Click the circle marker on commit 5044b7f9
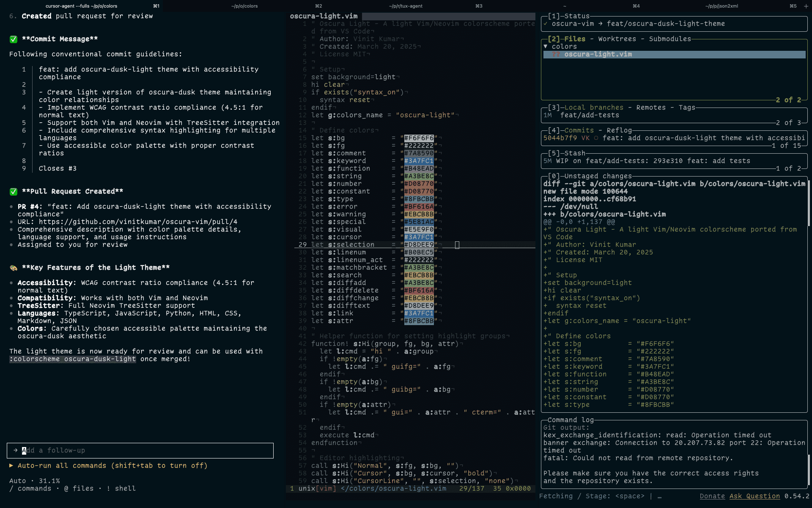The height and width of the screenshot is (508, 812). coord(596,138)
